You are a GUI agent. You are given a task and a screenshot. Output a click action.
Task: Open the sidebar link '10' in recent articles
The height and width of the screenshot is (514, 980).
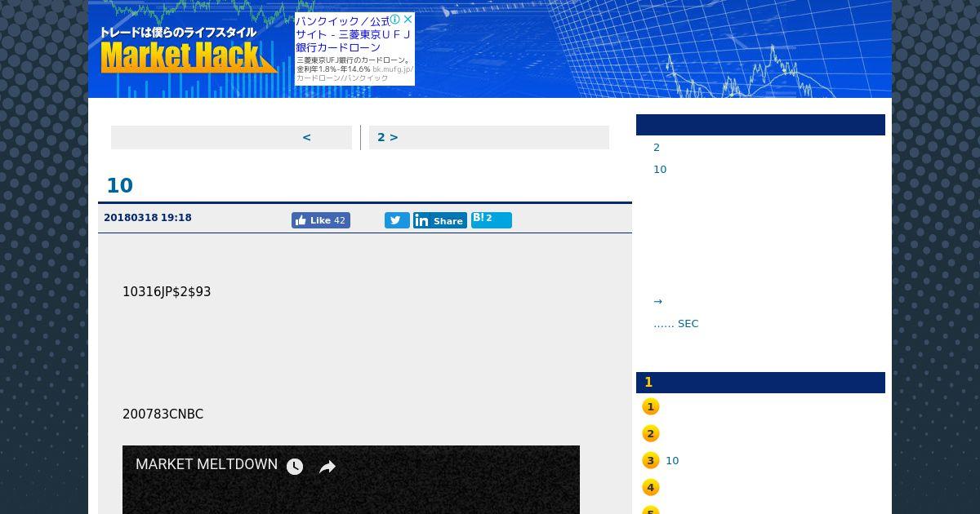coord(660,170)
